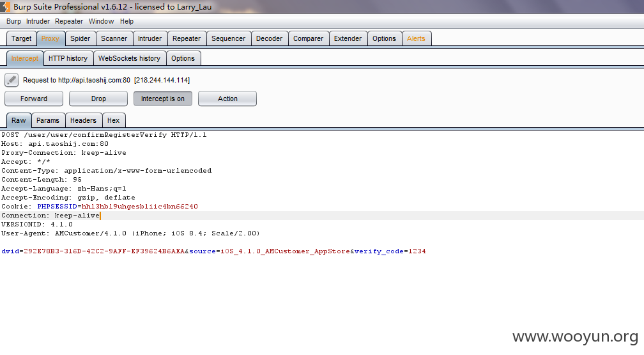
Task: Switch to the Comparer tab
Action: point(308,38)
